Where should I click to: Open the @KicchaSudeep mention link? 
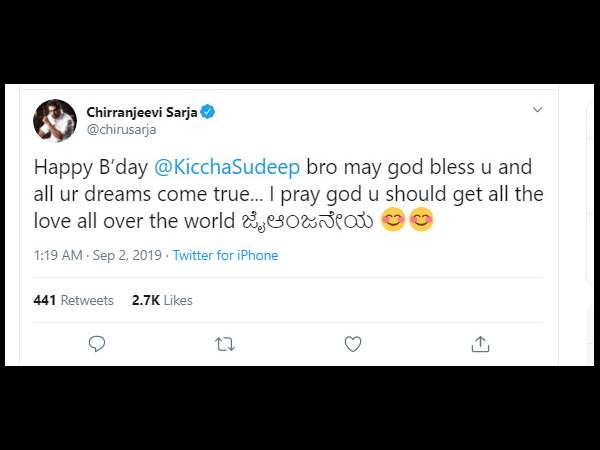tap(227, 167)
